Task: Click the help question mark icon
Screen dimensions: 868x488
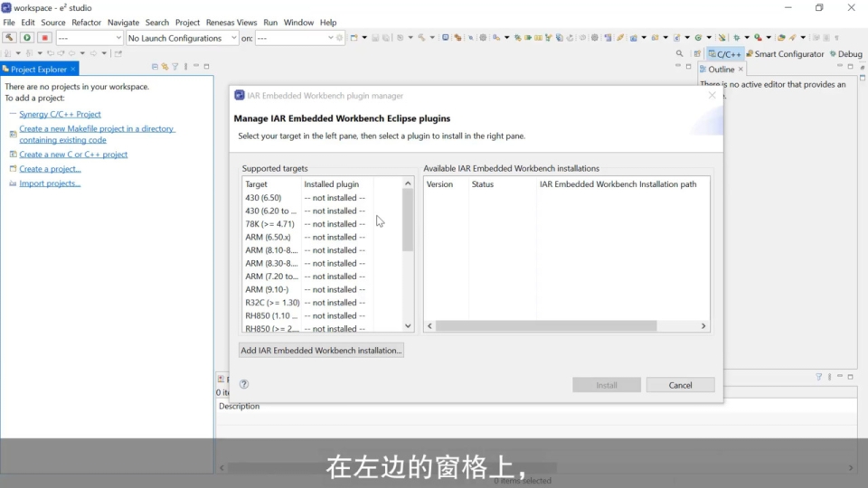Action: (x=243, y=384)
